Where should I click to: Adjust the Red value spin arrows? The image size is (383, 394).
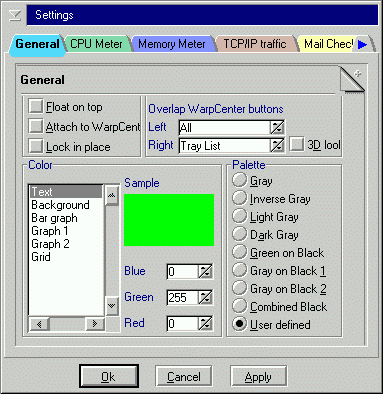point(205,323)
